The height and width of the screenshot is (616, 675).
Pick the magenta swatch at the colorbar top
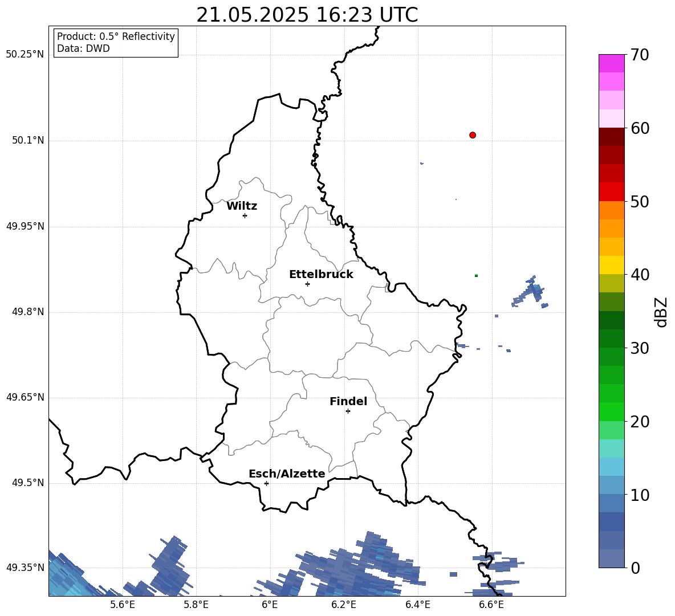(x=612, y=64)
